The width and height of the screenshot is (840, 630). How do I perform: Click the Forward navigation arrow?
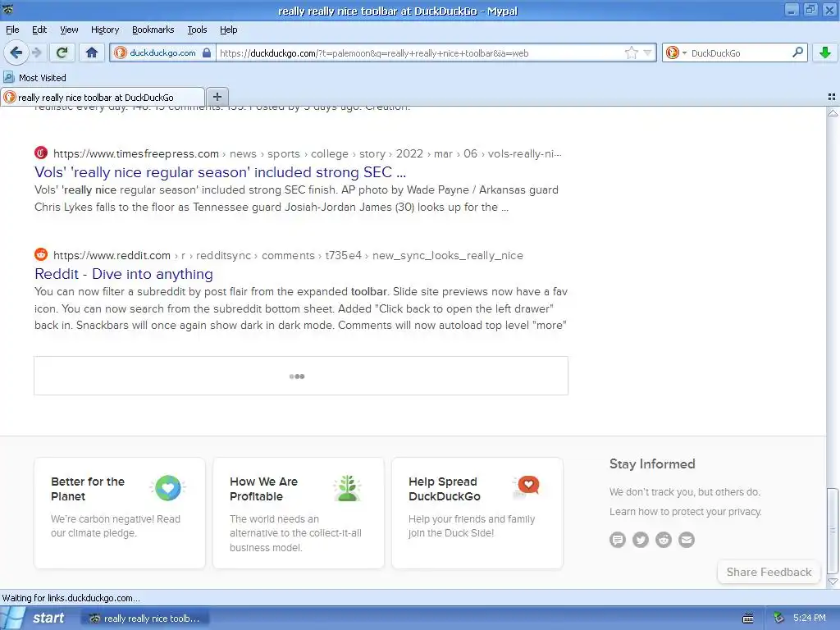(x=36, y=52)
